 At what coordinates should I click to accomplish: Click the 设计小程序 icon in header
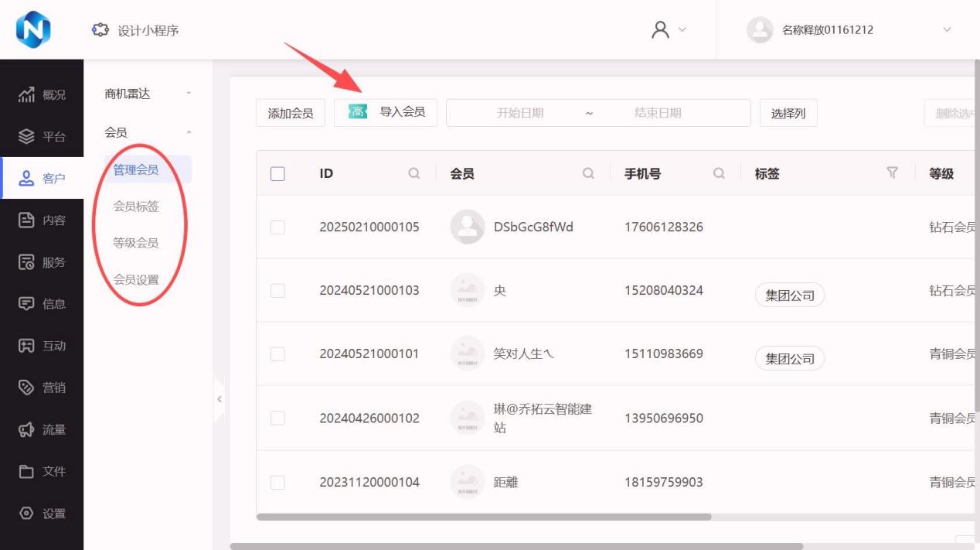[x=100, y=30]
